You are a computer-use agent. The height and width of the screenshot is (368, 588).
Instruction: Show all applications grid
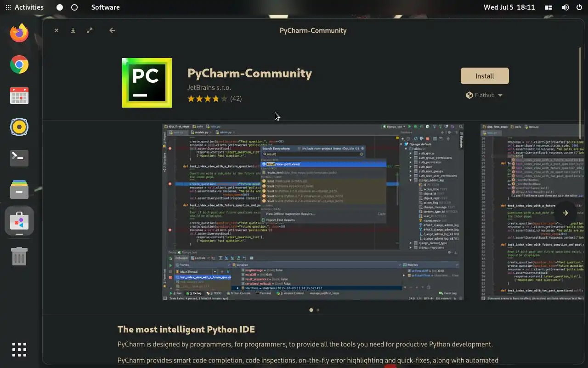(19, 350)
